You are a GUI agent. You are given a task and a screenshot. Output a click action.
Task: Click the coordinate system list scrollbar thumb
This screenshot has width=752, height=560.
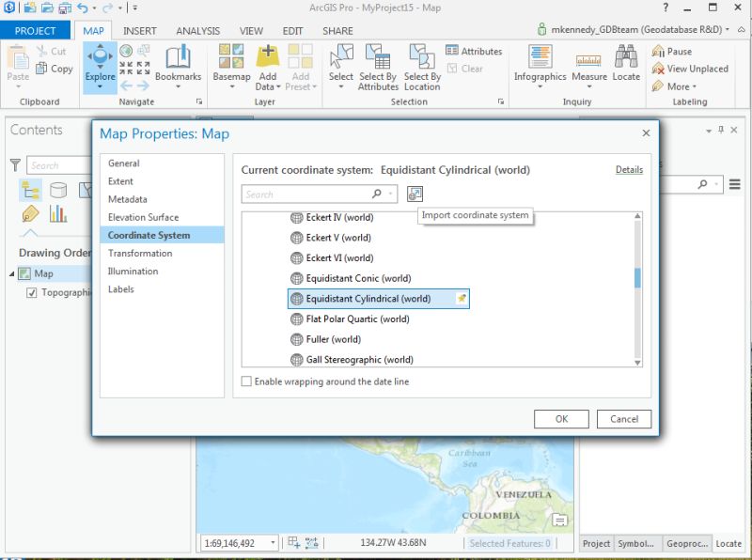(637, 277)
